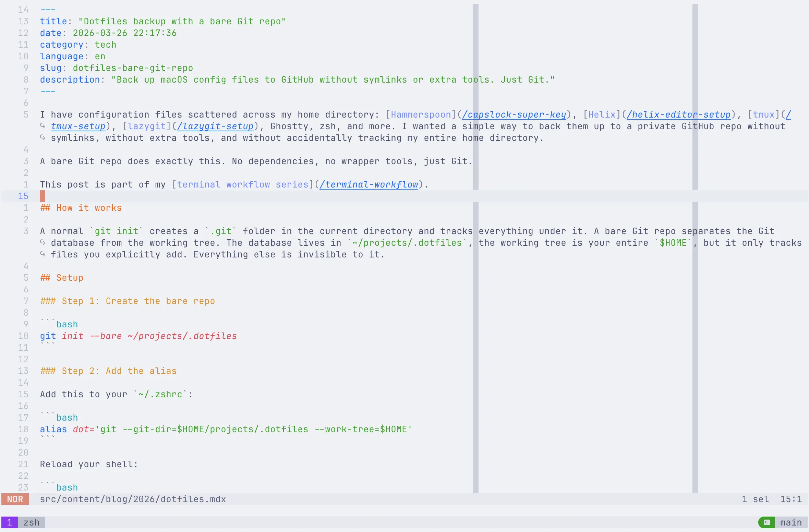Screen dimensions: 809x532
Task: Place cursor on '## How it works' heading
Action: click(x=81, y=208)
